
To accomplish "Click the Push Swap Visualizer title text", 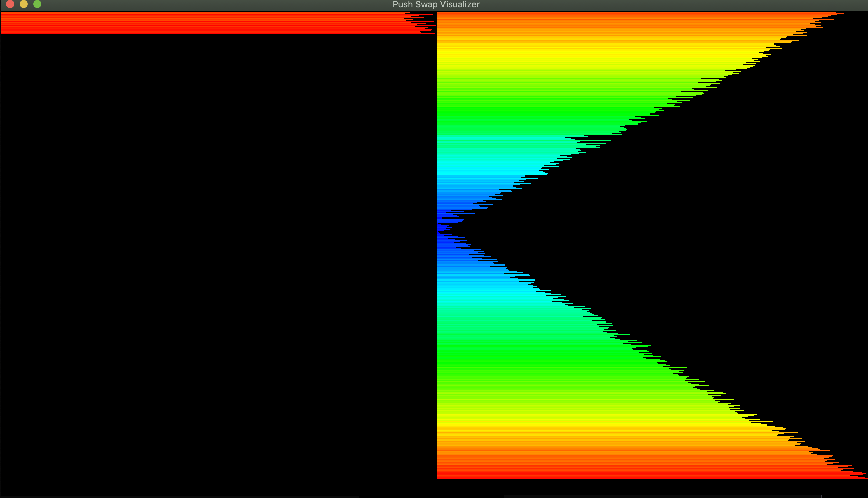I will click(436, 4).
